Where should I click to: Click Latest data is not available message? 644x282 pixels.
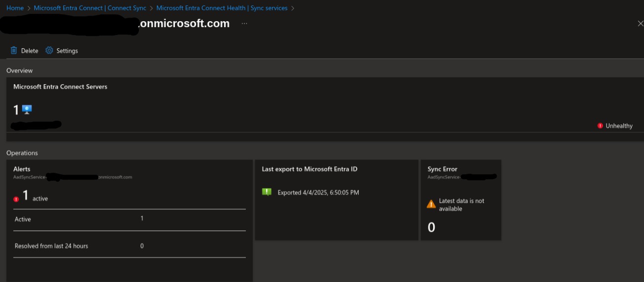(462, 205)
